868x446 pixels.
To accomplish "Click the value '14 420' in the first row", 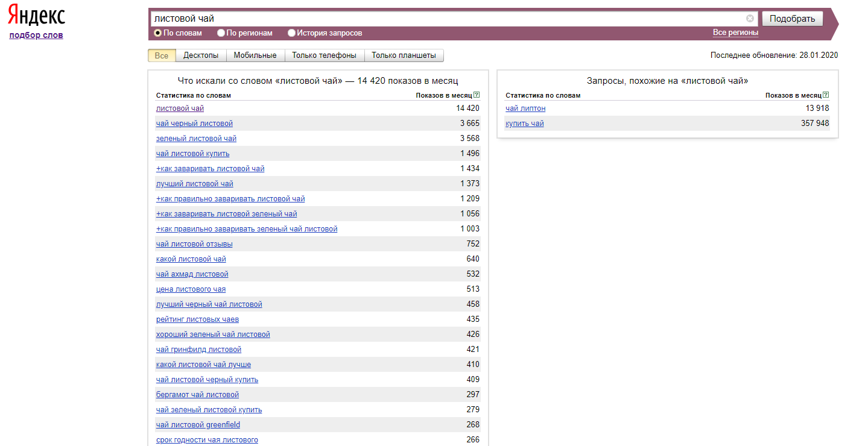I will [467, 108].
